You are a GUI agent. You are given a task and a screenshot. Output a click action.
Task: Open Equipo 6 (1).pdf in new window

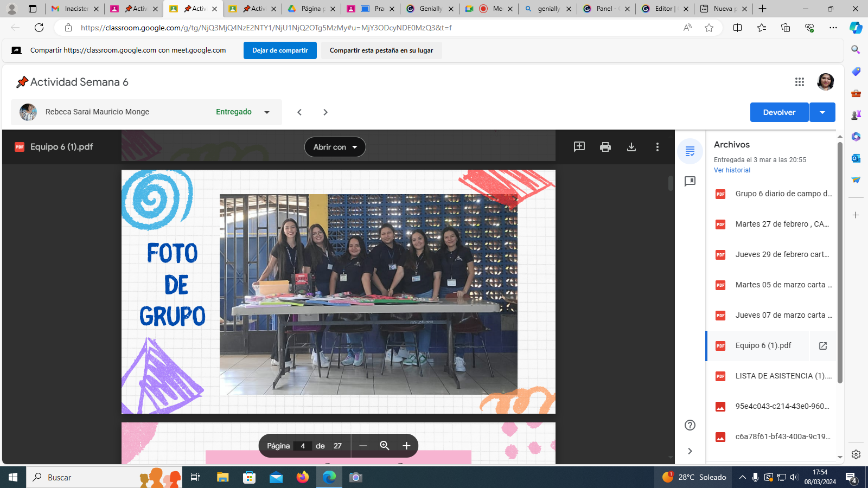[x=823, y=346]
